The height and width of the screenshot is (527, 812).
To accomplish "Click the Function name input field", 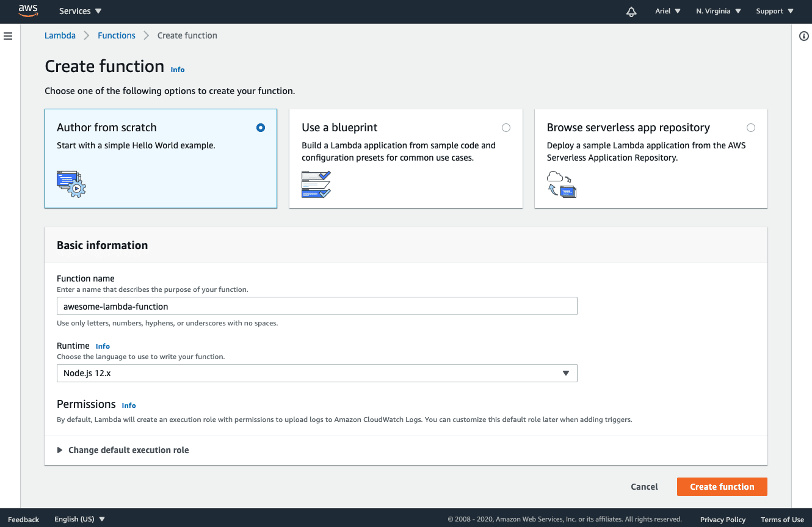I will coord(317,307).
